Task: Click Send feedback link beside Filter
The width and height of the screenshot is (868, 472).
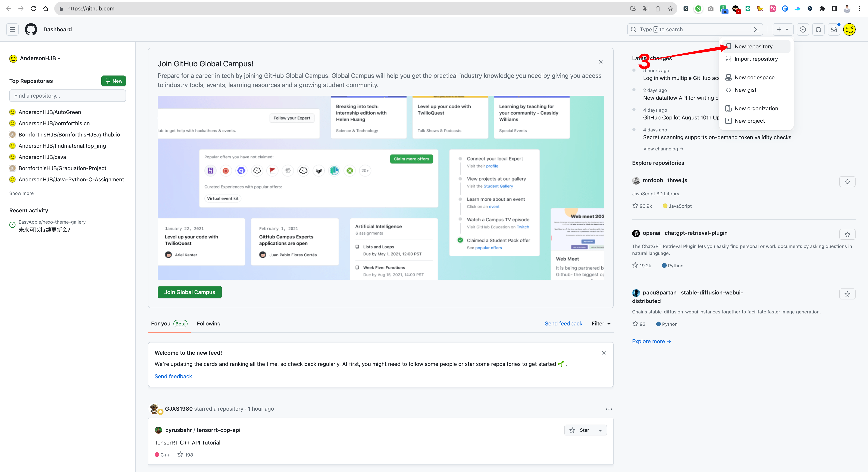Action: coord(563,324)
